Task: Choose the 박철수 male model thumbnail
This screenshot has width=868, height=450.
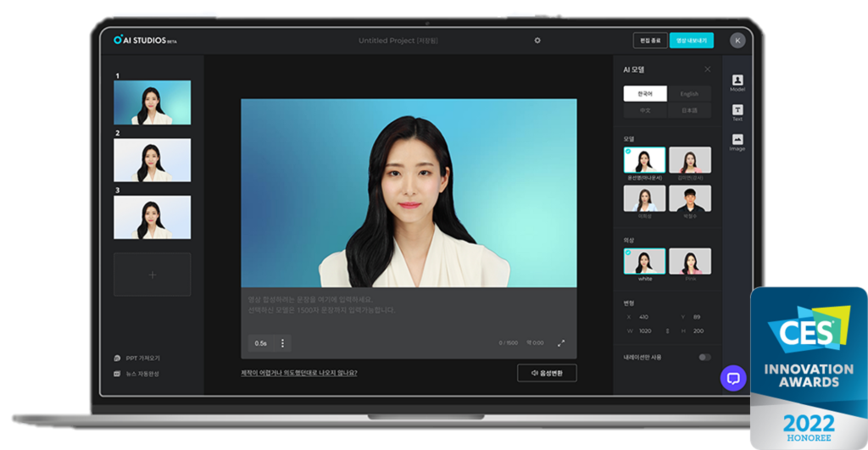Action: click(690, 198)
